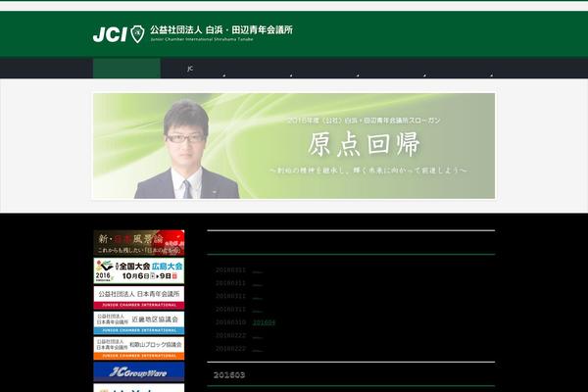Click the 20160310 date entry
Viewport: 588px width, 392px height.
coord(230,322)
